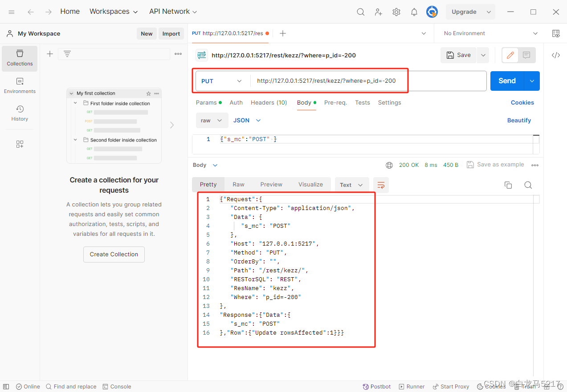This screenshot has width=567, height=392.
Task: Search the response with magnifier icon
Action: 528,185
